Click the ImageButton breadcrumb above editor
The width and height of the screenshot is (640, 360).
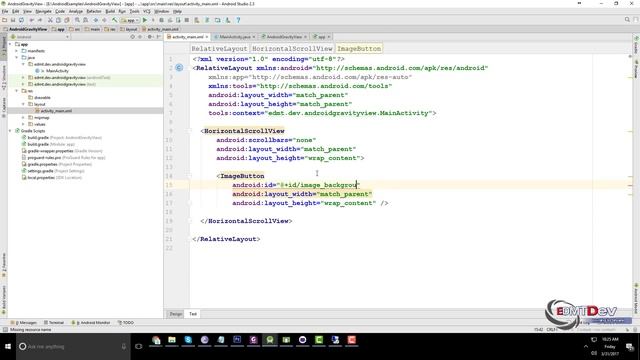click(359, 49)
